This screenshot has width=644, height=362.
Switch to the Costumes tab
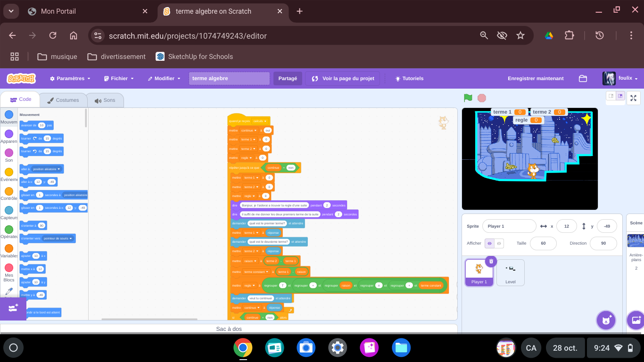click(x=63, y=100)
